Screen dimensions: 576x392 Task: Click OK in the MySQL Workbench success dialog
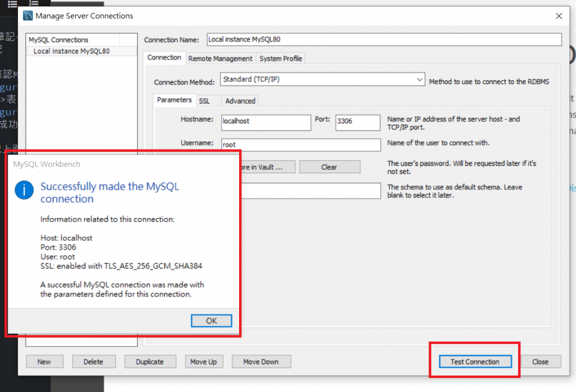[x=211, y=321]
